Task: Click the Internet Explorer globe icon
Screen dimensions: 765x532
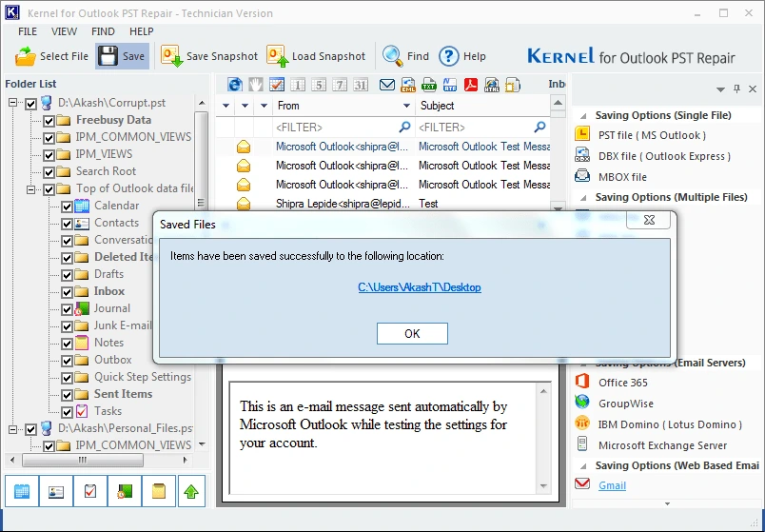Action: coord(235,85)
